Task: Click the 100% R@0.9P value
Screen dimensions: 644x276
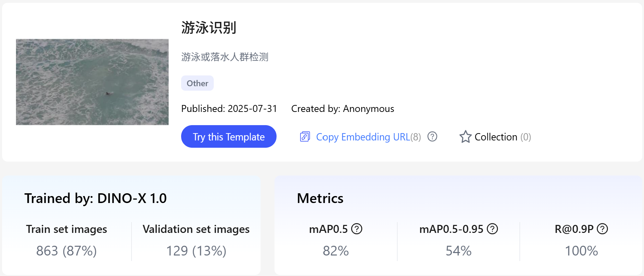Action: pos(581,251)
